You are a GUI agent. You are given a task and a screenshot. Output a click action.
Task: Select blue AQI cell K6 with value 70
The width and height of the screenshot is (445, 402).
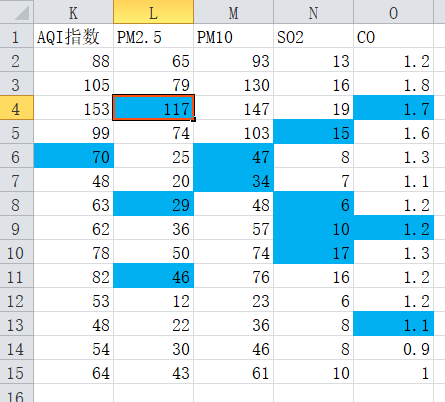[x=74, y=156]
